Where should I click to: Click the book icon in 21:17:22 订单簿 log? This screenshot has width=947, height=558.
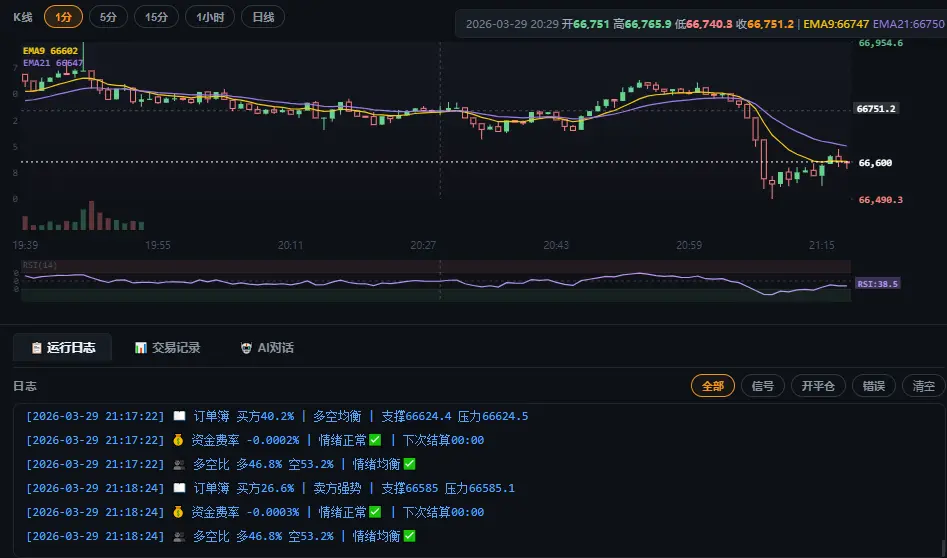pyautogui.click(x=179, y=416)
